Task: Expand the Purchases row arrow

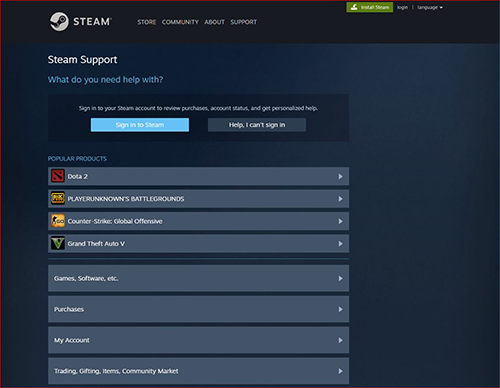Action: pos(340,309)
